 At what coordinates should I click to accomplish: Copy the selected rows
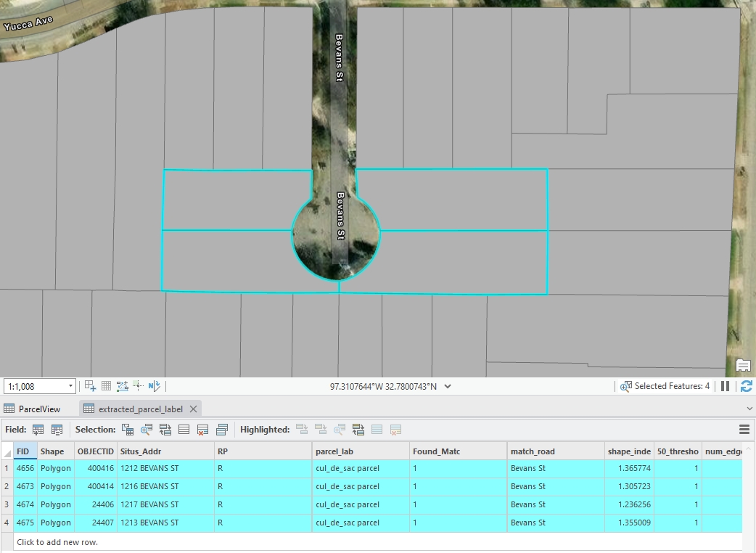(222, 430)
